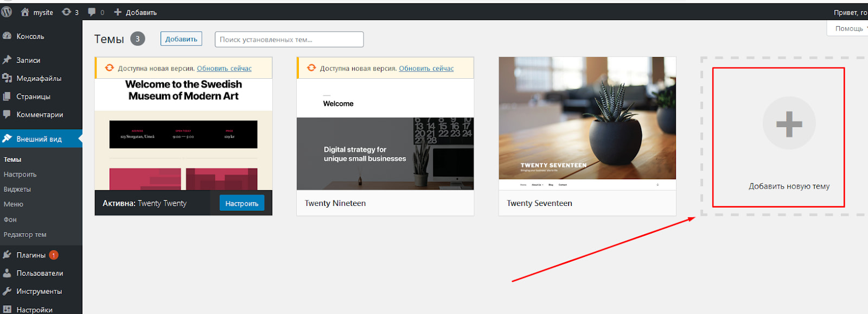Screen dimensions: 868x314
Task: Click the blue Customize button for Twenty Twenty
Action: point(241,203)
